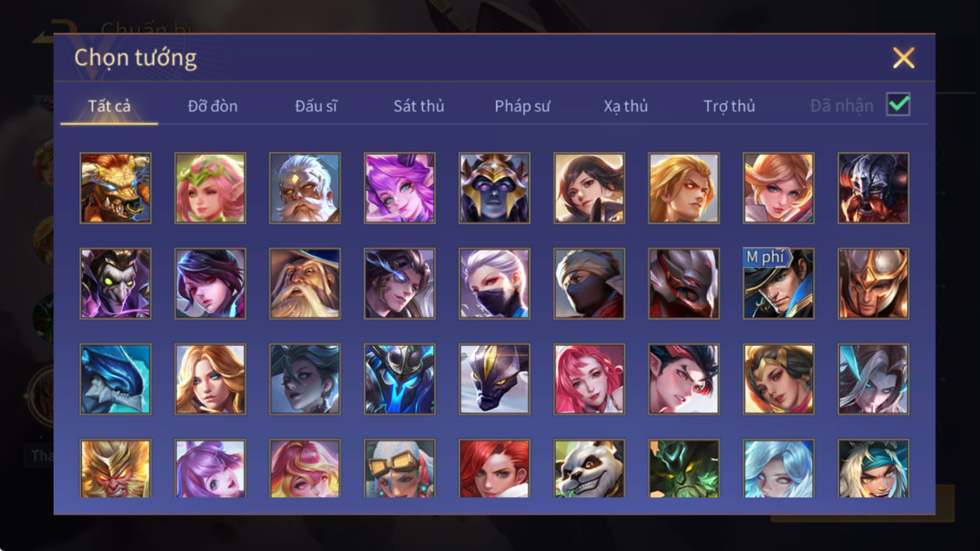Switch to the 'Đỡ đòn' tab
Viewport: 980px width, 551px height.
coord(212,106)
